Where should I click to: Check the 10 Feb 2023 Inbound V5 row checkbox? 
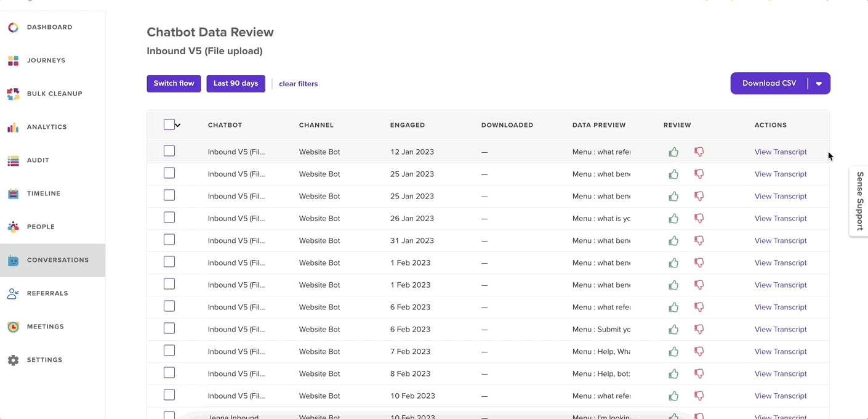[169, 395]
